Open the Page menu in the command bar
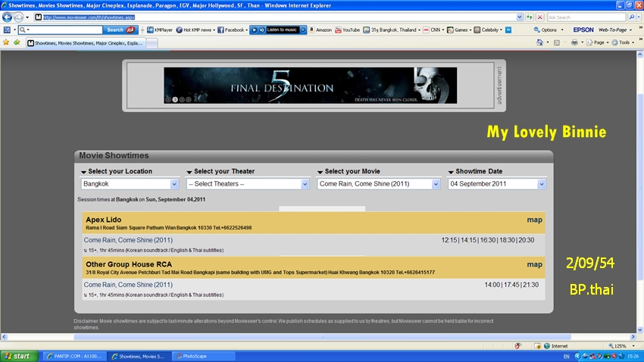This screenshot has width=644, height=362. [597, 42]
